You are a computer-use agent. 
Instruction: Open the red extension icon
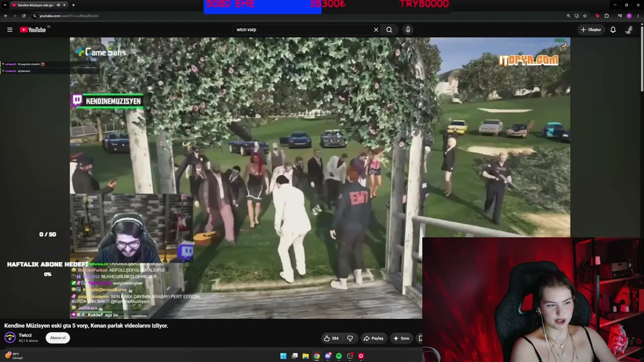[598, 16]
